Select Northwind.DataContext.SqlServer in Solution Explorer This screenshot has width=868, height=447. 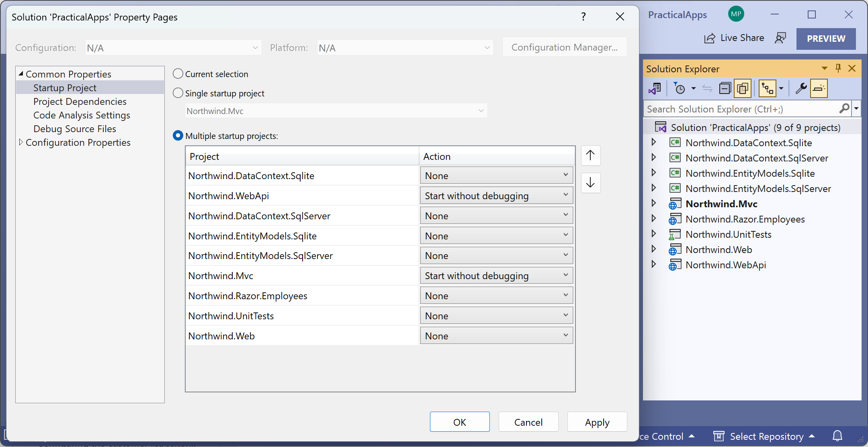[x=757, y=158]
